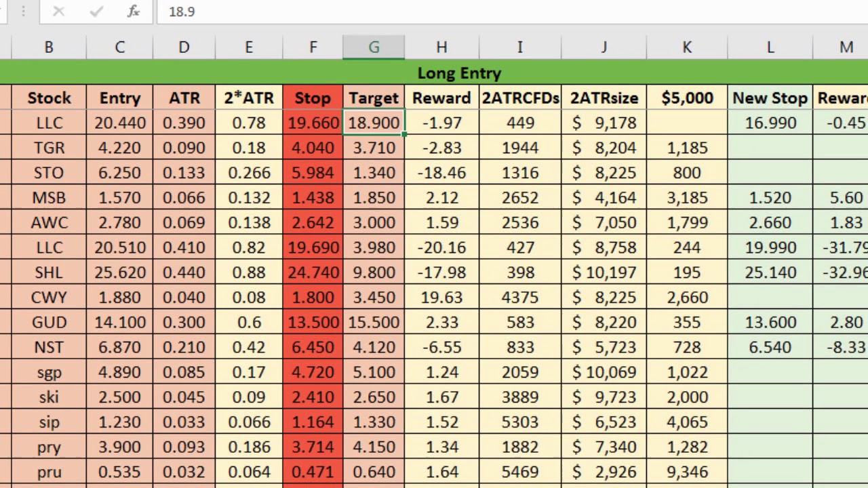Viewport: 868px width, 488px height.
Task: Click the 2ATRsize header cell
Action: pyautogui.click(x=604, y=98)
